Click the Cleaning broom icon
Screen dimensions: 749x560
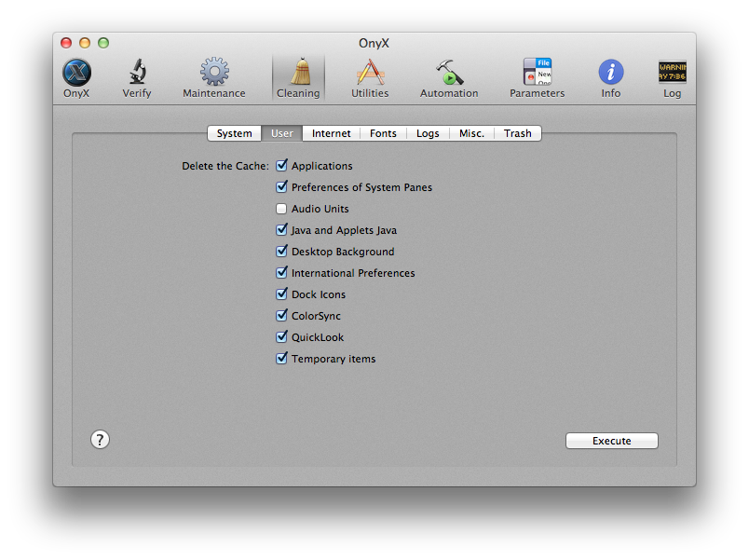[298, 73]
